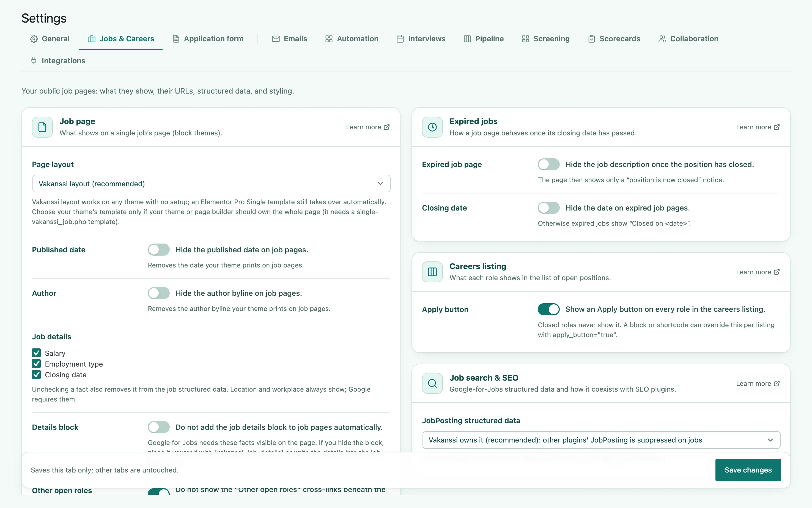This screenshot has height=508, width=812.
Task: Click the calendar icon beside Interviews
Action: (x=400, y=39)
